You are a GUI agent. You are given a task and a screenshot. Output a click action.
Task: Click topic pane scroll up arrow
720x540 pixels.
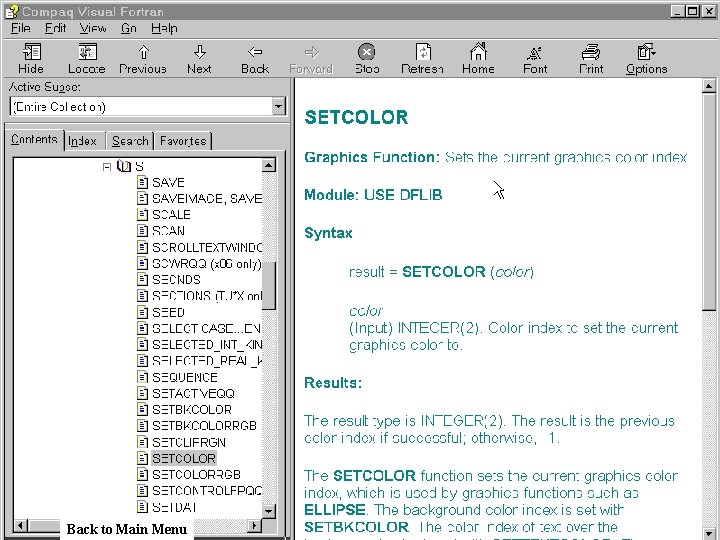[709, 86]
